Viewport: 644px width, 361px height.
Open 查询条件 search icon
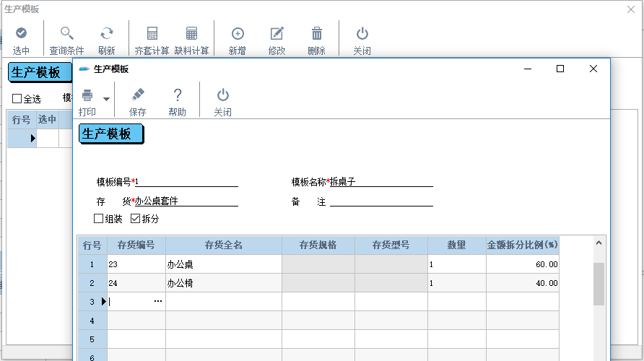click(66, 33)
